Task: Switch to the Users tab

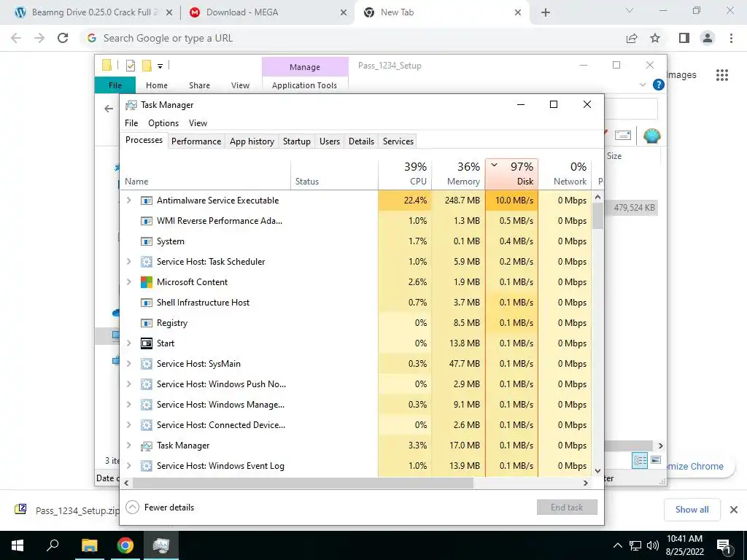Action: point(330,141)
